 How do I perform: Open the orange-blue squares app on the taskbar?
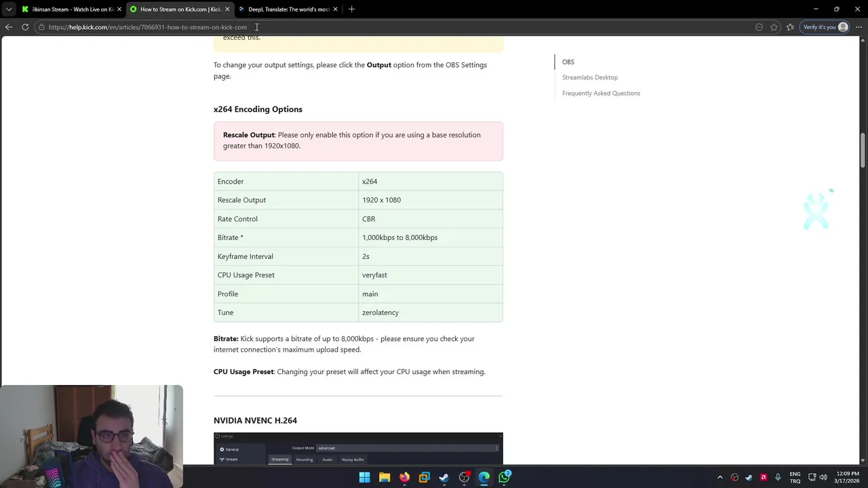(x=425, y=477)
